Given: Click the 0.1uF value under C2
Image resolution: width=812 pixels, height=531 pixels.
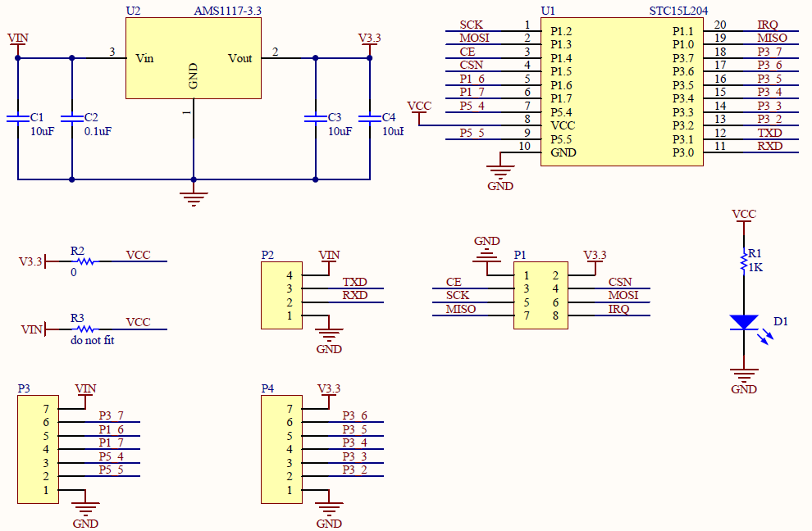Looking at the screenshot, I should (x=98, y=131).
